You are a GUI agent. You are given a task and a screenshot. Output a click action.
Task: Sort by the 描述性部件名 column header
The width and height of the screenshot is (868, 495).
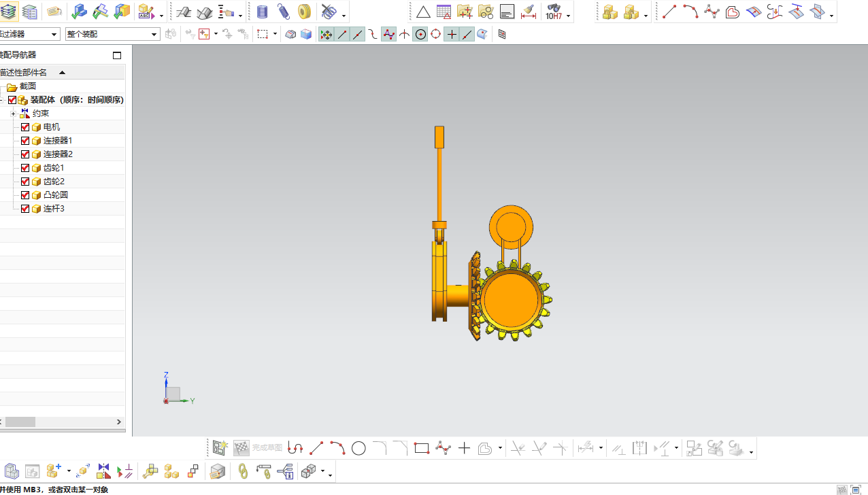tap(63, 72)
